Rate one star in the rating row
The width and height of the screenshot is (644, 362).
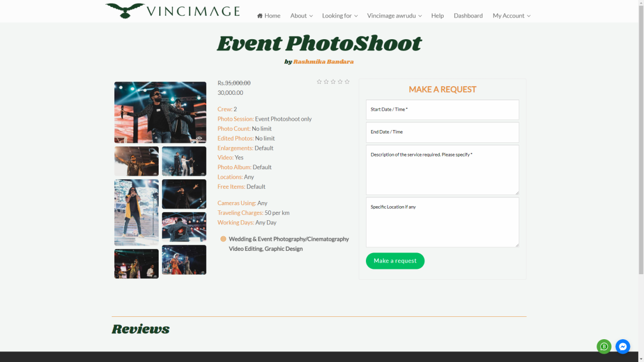click(x=319, y=82)
